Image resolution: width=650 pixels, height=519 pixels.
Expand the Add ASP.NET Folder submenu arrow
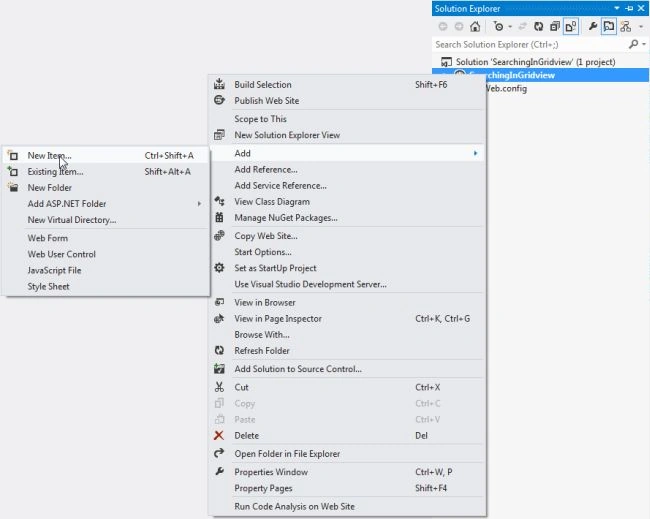(199, 204)
